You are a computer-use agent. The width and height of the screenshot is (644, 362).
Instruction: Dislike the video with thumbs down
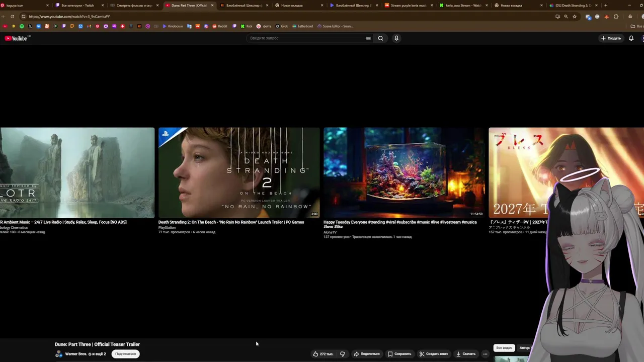tap(343, 354)
